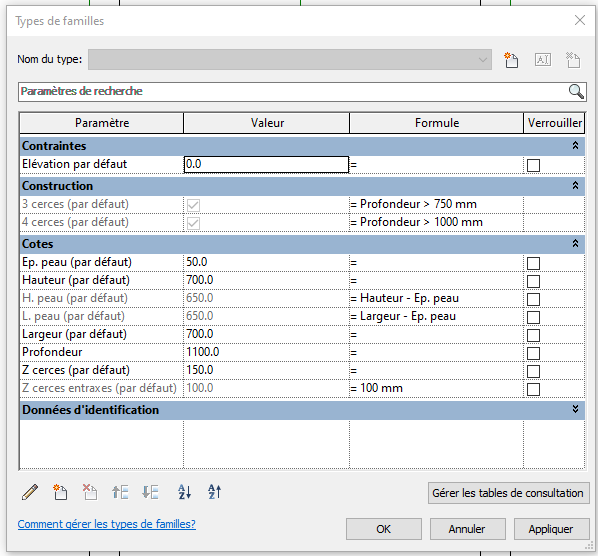
Task: Collapse the Contraintes group
Action: [x=575, y=146]
